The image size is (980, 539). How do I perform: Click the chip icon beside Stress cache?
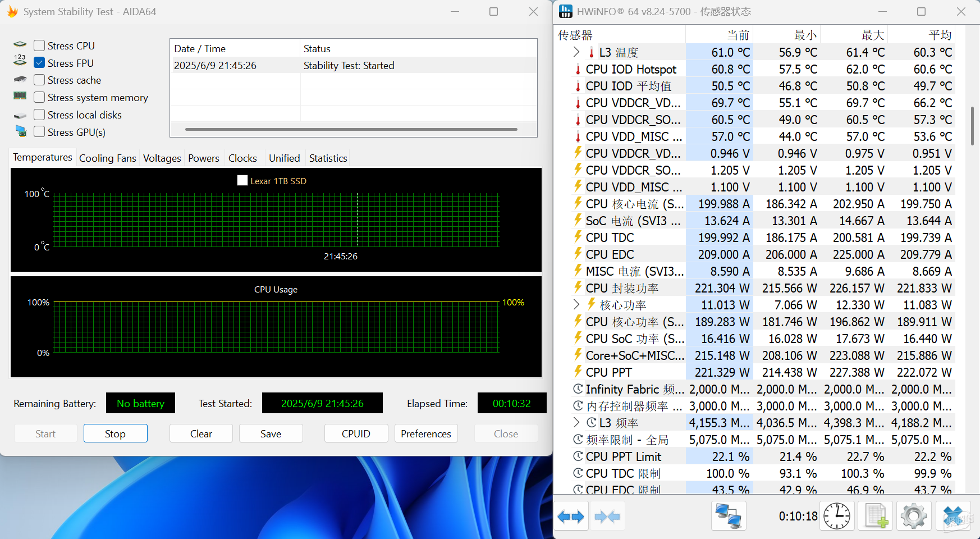click(20, 79)
